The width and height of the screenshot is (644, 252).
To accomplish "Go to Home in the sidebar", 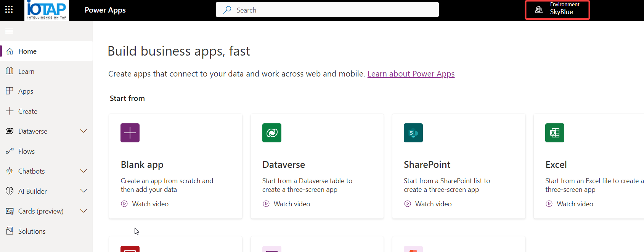I will [46, 51].
